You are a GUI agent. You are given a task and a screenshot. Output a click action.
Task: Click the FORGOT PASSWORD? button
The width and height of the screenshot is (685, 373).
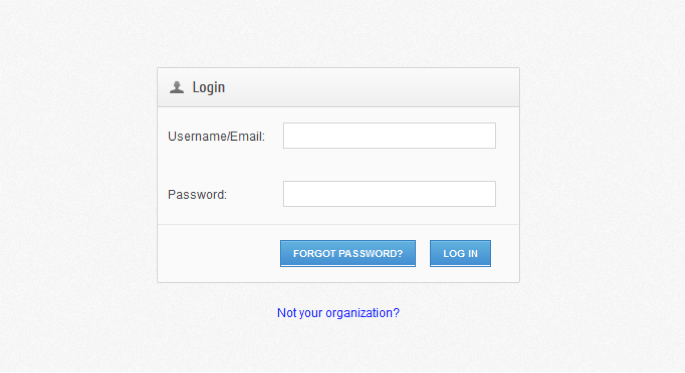[x=348, y=253]
